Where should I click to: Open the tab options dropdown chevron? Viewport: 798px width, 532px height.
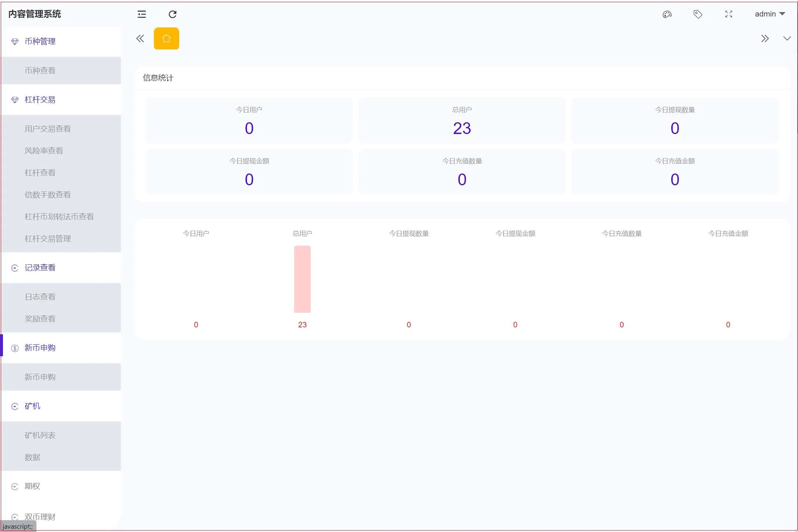(x=787, y=38)
